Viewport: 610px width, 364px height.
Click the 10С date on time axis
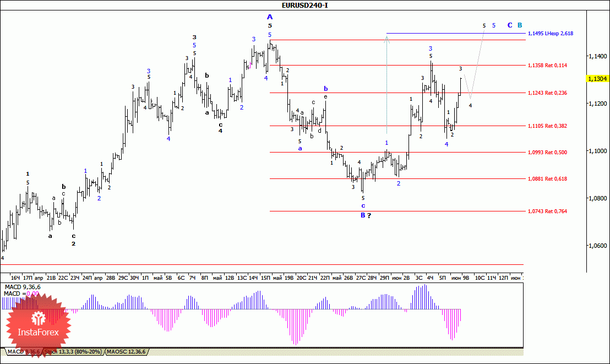click(x=480, y=278)
